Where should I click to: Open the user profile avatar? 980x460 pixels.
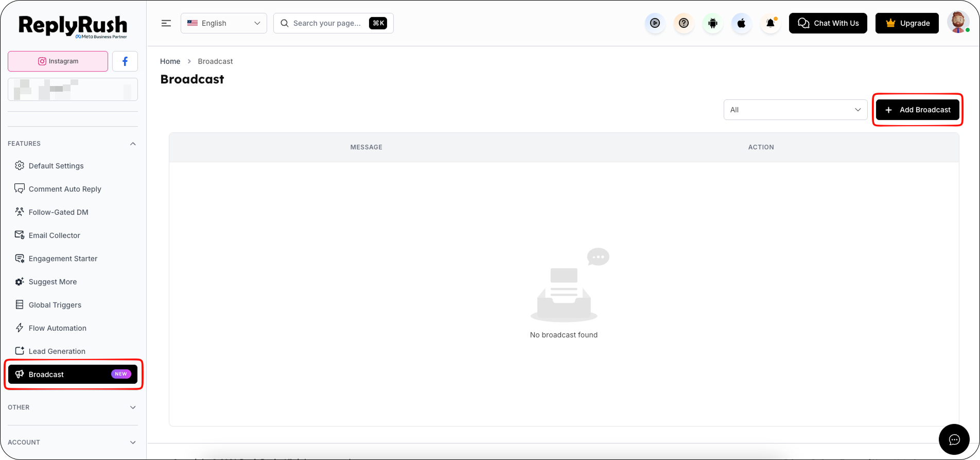click(x=958, y=23)
